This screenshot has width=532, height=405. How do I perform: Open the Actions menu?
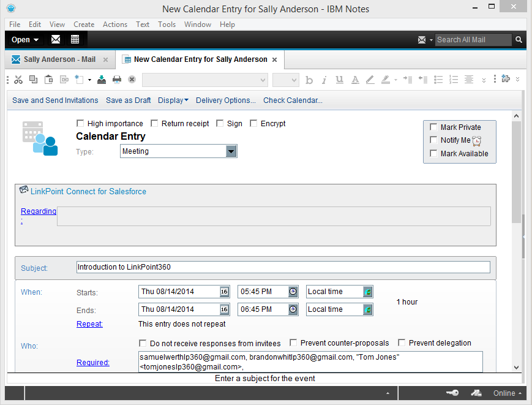115,25
